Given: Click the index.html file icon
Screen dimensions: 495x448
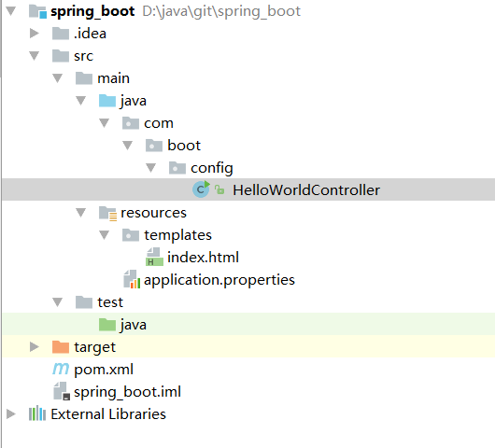Looking at the screenshot, I should (155, 257).
